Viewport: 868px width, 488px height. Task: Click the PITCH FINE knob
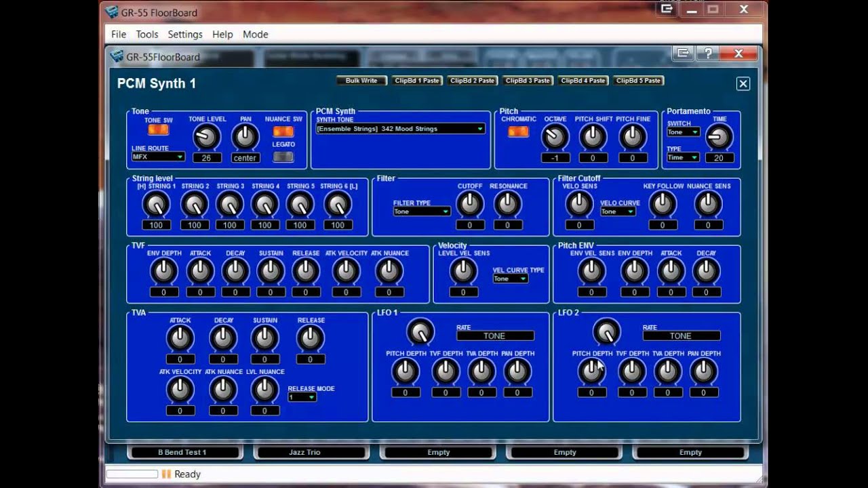pos(633,137)
